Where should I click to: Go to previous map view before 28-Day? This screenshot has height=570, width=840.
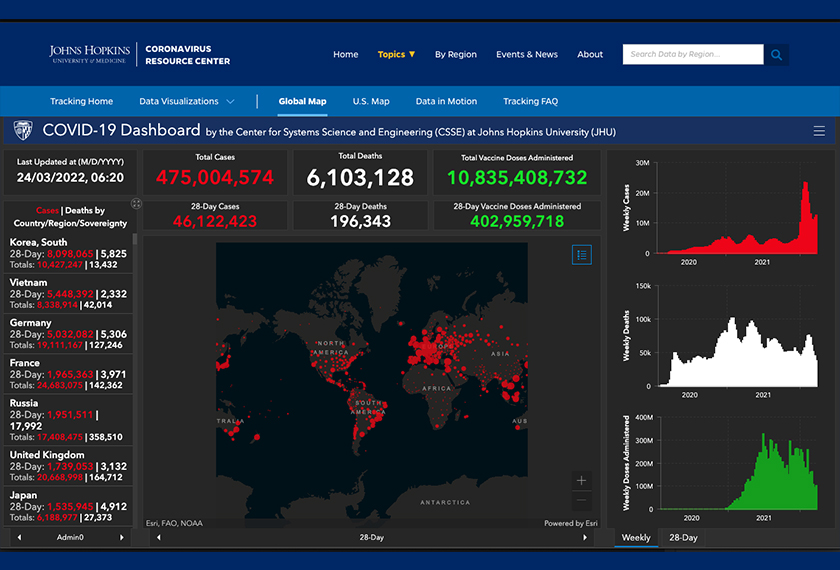158,538
